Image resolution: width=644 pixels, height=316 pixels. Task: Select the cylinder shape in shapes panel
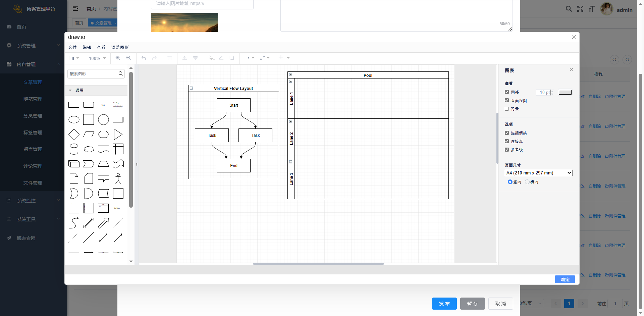(x=74, y=149)
